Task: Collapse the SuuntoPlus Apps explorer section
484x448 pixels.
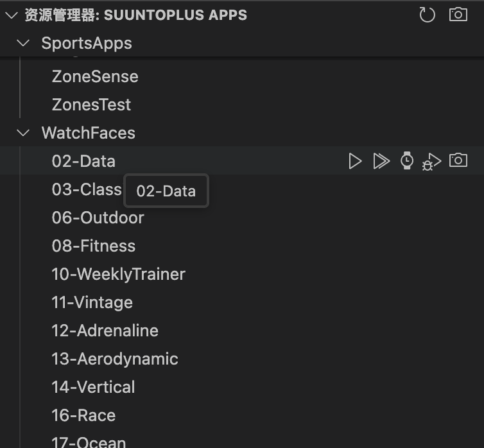Action: [12, 15]
